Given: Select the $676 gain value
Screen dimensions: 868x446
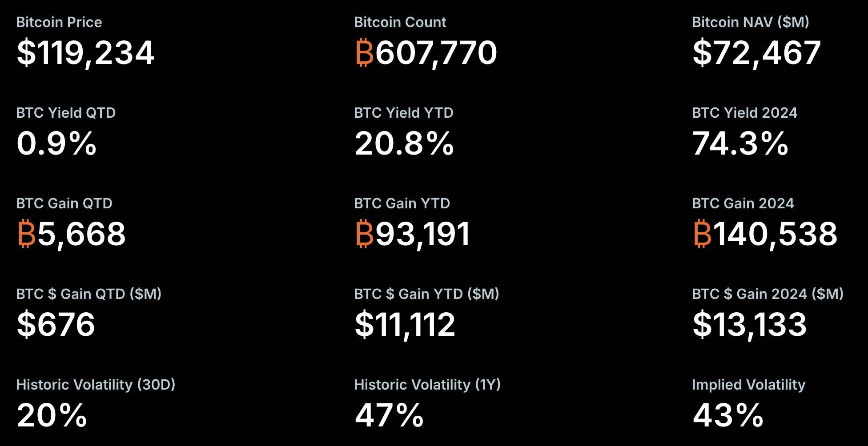Looking at the screenshot, I should coord(56,325).
